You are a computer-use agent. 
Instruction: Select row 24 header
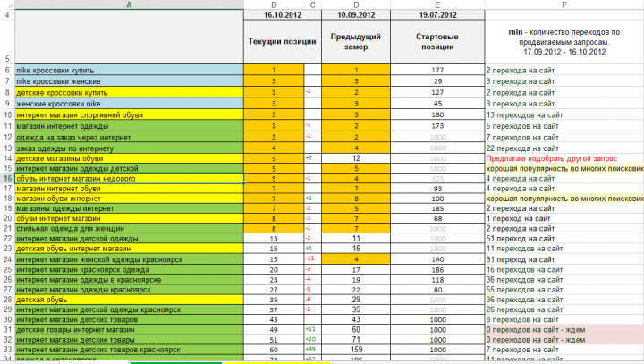pos(7,259)
